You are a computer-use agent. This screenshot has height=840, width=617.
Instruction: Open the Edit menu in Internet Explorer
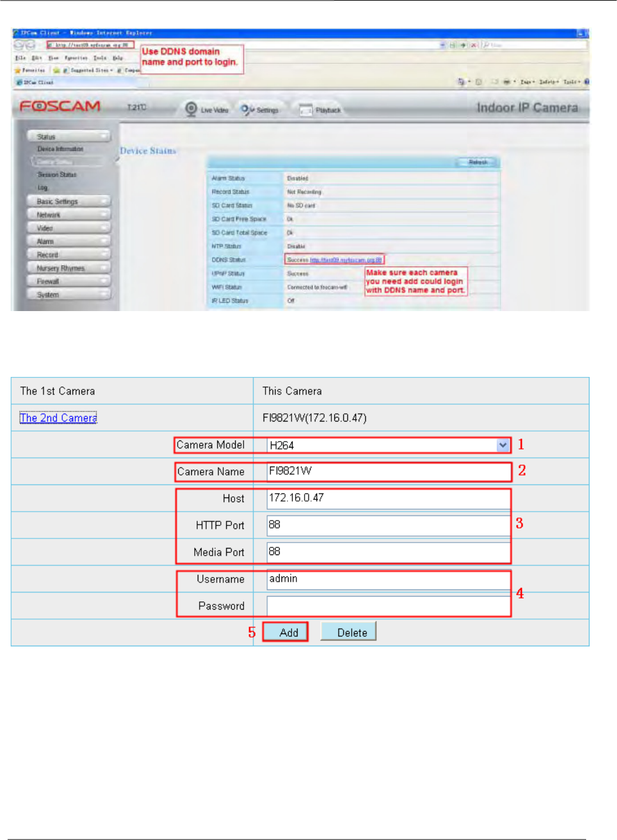[x=37, y=58]
